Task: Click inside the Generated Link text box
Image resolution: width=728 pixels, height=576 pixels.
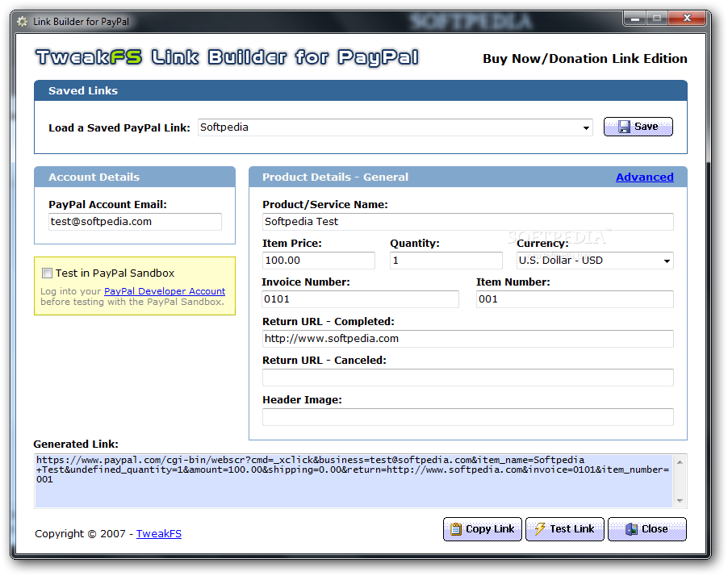Action: [354, 481]
